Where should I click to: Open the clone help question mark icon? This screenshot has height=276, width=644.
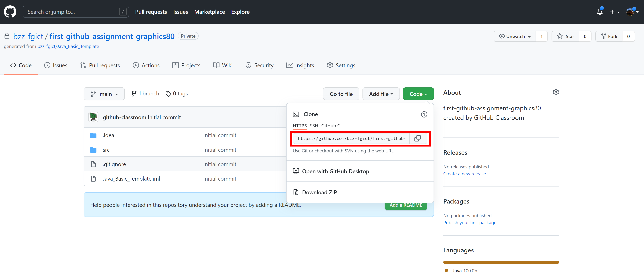(x=424, y=114)
